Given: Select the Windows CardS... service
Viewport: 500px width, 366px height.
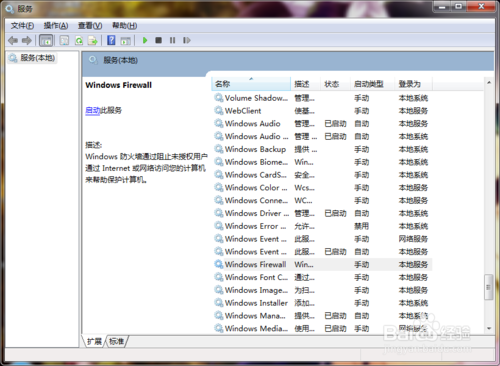Looking at the screenshot, I should [322, 175].
